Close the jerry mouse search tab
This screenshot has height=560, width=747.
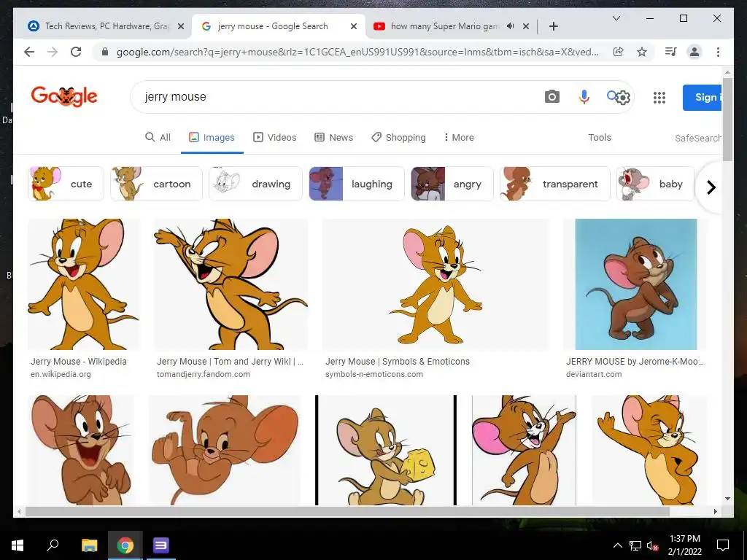coord(354,26)
